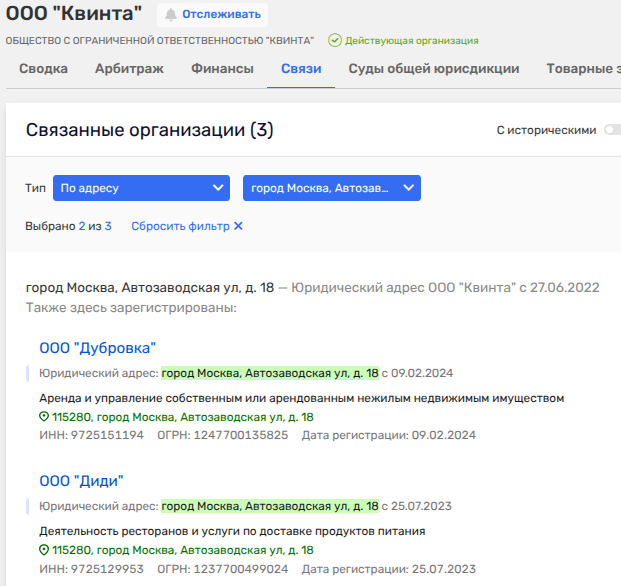Toggle the С историческими switch

[x=611, y=130]
